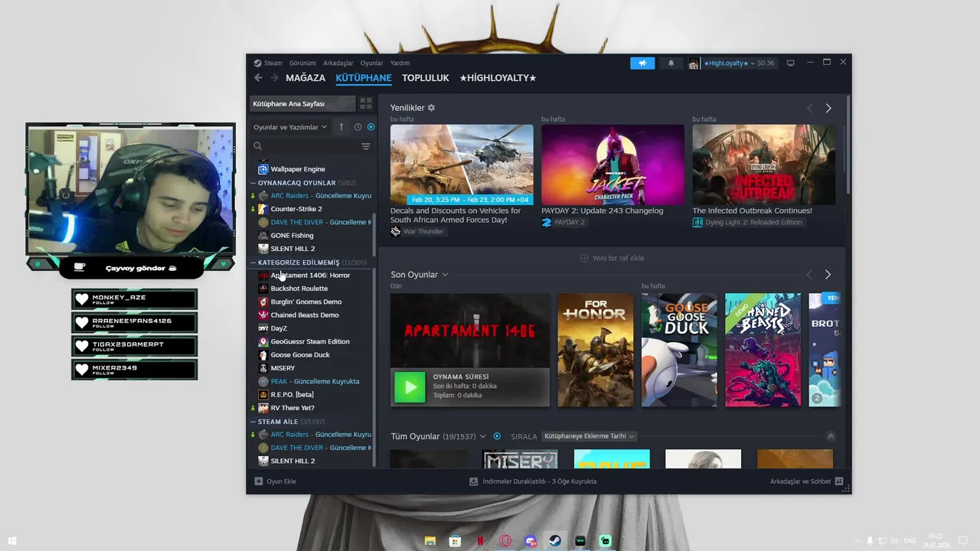
Task: Open PAYDAY 2 Jacket Character Pack news image
Action: [x=612, y=165]
